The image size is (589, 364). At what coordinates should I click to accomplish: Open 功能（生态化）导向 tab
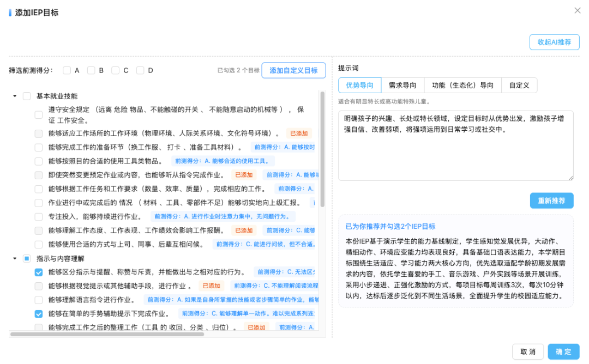[x=462, y=85]
